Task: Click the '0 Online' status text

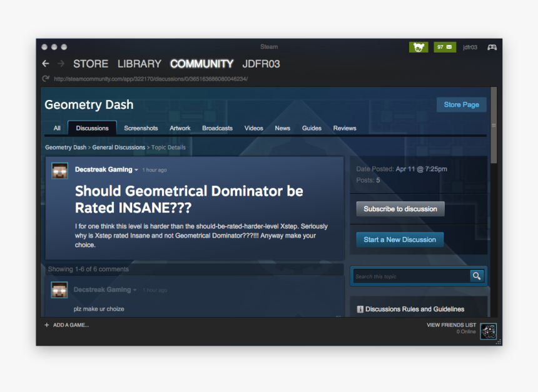Action: tap(466, 331)
